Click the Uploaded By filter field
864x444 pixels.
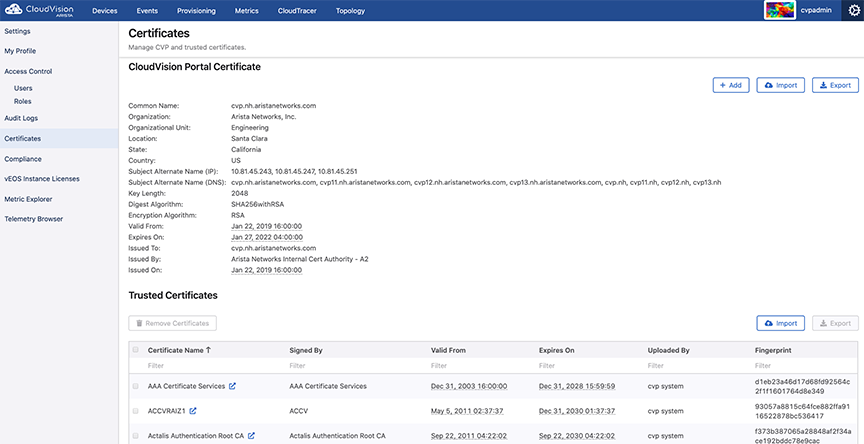pyautogui.click(x=698, y=366)
